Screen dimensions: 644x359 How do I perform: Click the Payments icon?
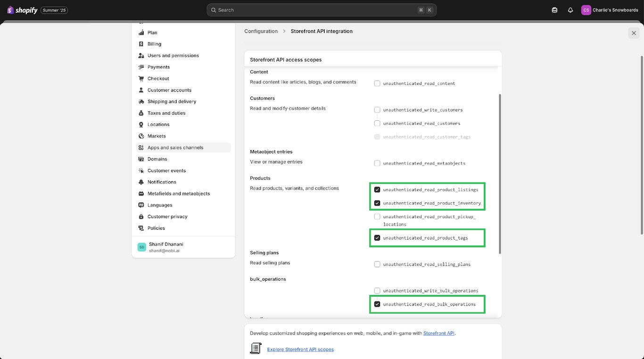click(x=141, y=67)
